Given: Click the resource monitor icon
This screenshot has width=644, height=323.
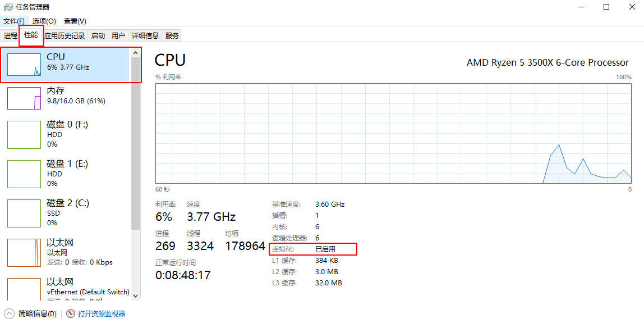Looking at the screenshot, I should [71, 313].
